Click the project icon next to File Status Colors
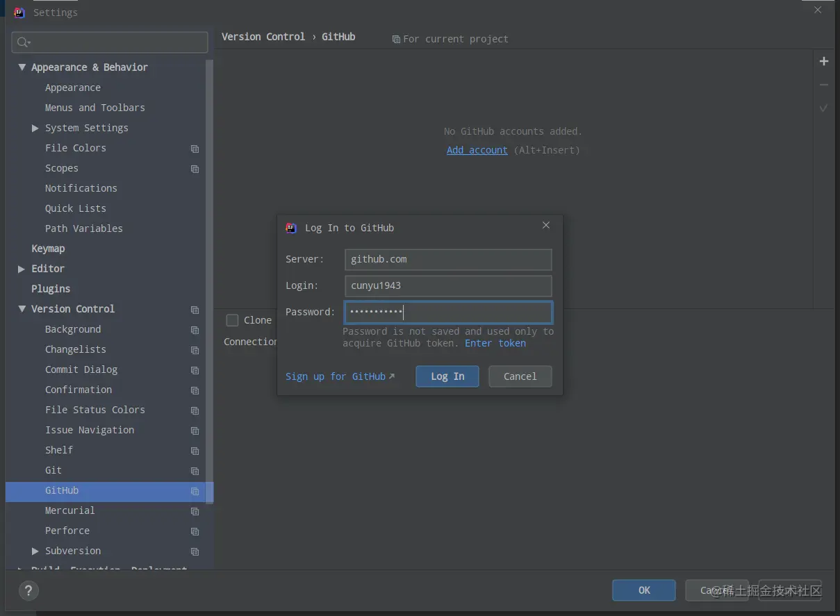The height and width of the screenshot is (616, 840). 195,410
